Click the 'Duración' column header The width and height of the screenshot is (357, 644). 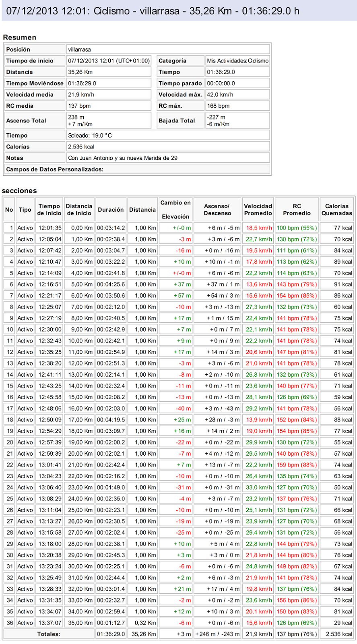click(111, 210)
